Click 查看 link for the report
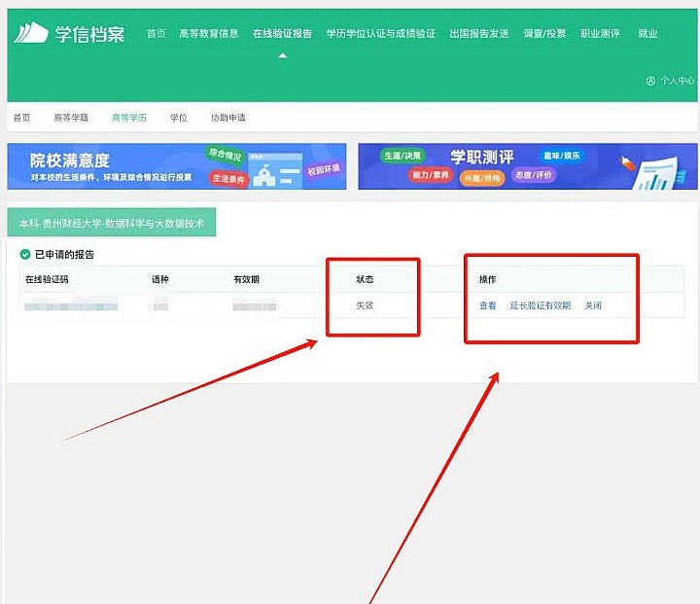Viewport: 700px width, 604px height. (x=487, y=305)
